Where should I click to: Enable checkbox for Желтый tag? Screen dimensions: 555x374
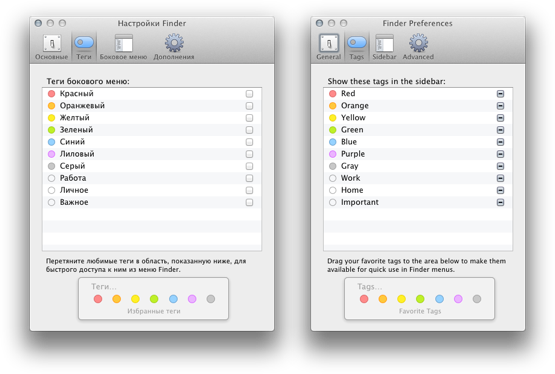click(x=249, y=118)
